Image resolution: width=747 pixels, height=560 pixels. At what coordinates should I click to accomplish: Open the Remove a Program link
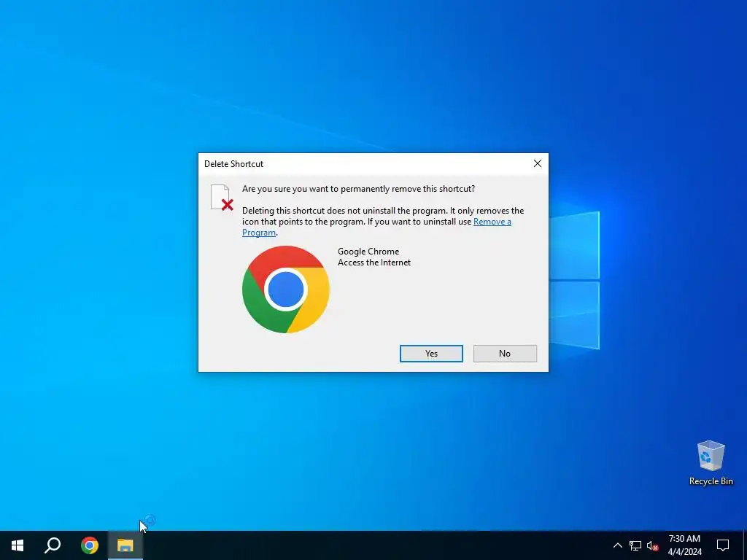(492, 222)
